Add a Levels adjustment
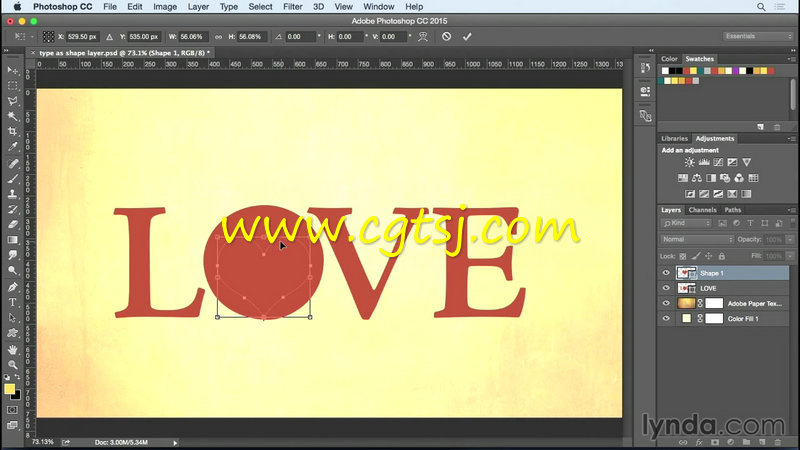 pos(704,162)
